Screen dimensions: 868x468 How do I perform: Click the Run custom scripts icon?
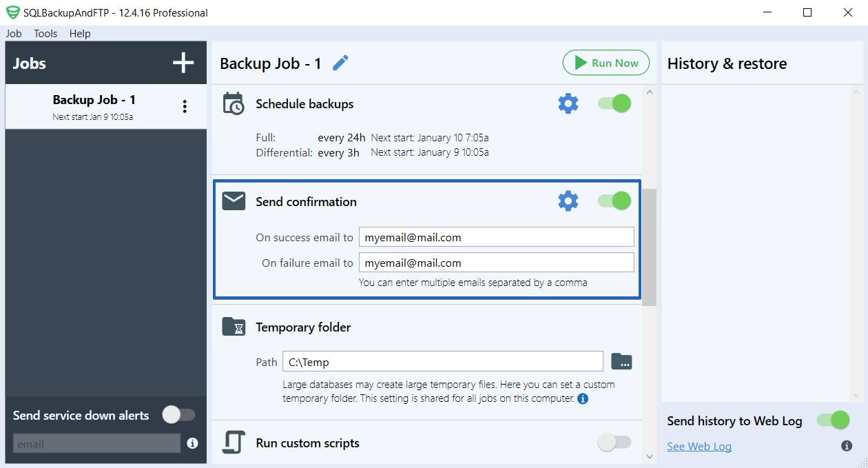click(x=234, y=442)
